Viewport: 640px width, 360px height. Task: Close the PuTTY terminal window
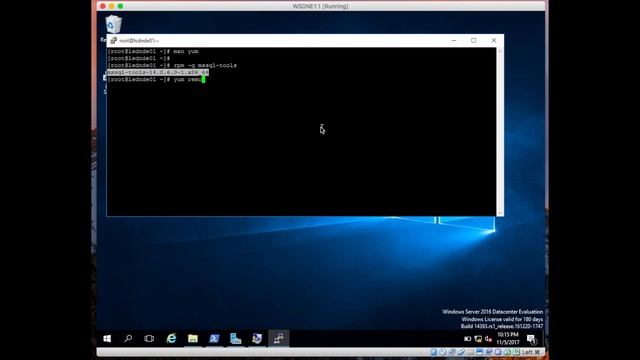494,40
